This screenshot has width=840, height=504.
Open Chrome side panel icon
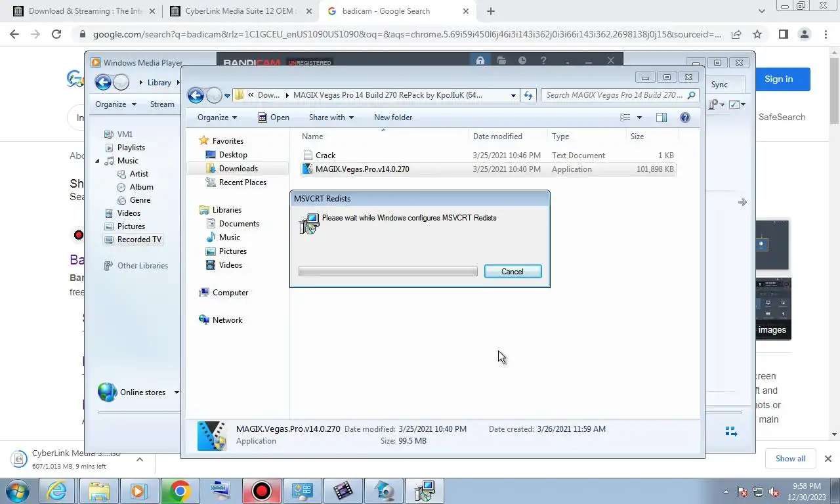pyautogui.click(x=783, y=34)
